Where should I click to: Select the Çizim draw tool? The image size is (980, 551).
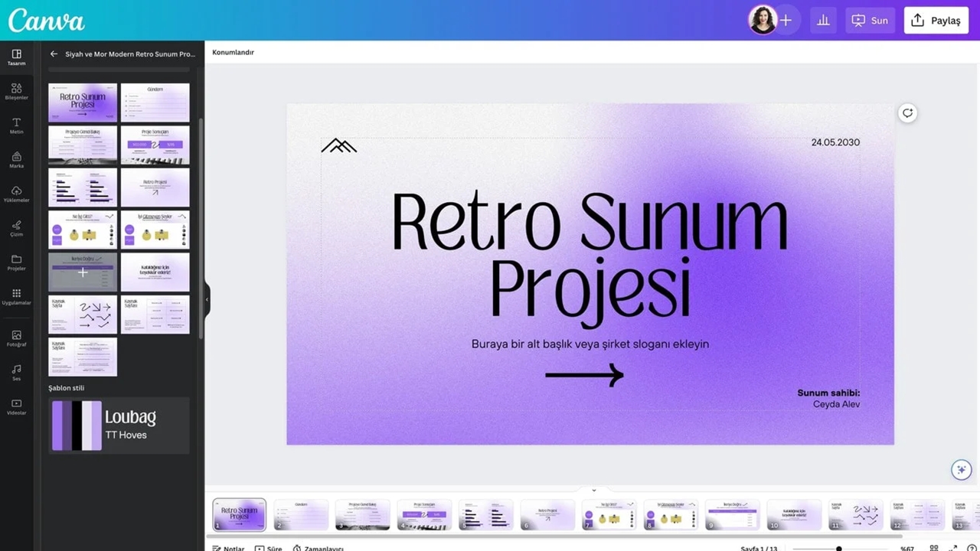[x=17, y=228]
